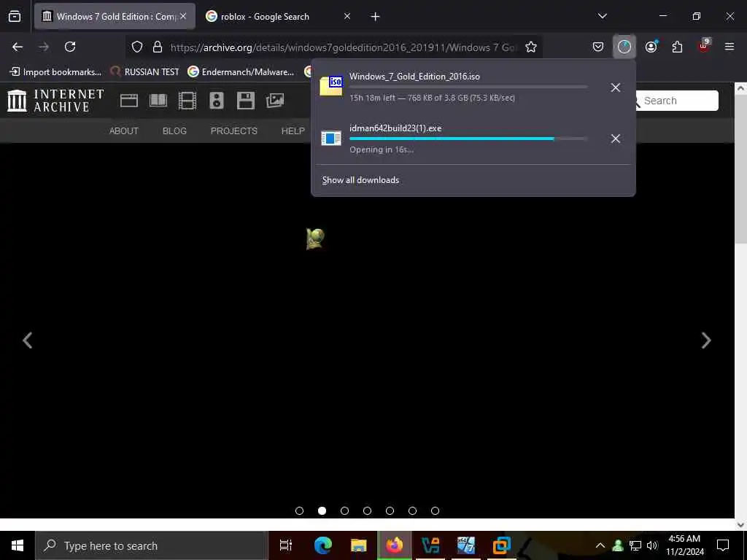Select third carousel dot

[x=344, y=511]
